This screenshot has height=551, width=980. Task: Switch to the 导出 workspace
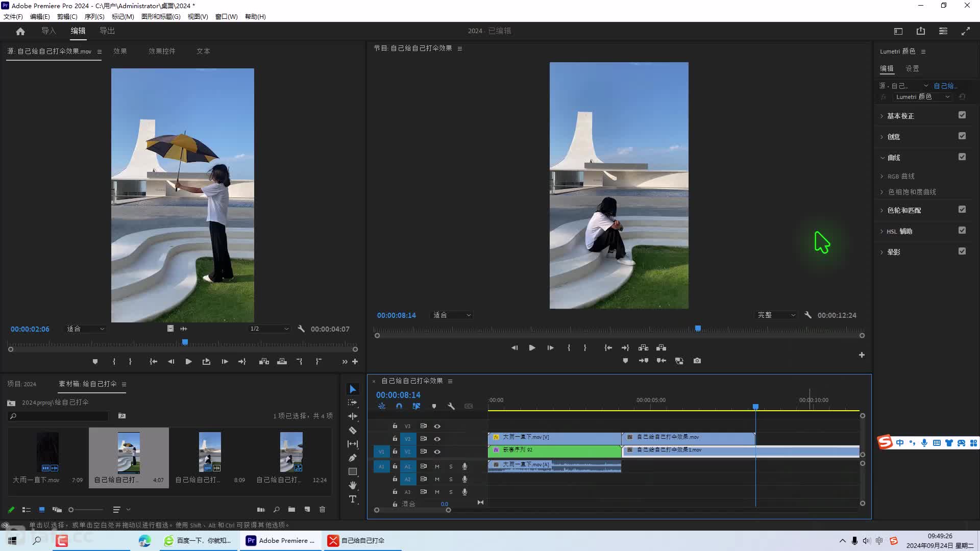pos(107,31)
